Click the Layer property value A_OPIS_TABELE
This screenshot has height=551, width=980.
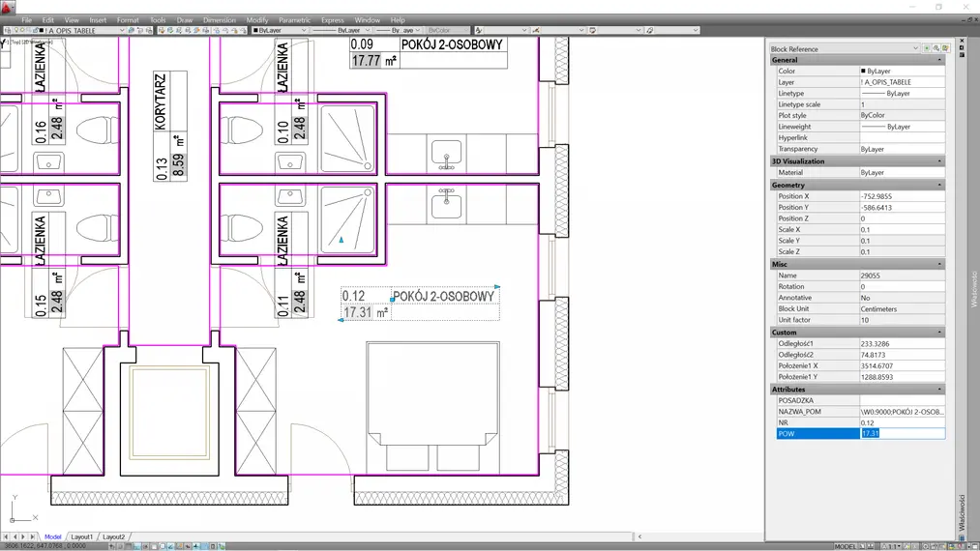click(903, 82)
